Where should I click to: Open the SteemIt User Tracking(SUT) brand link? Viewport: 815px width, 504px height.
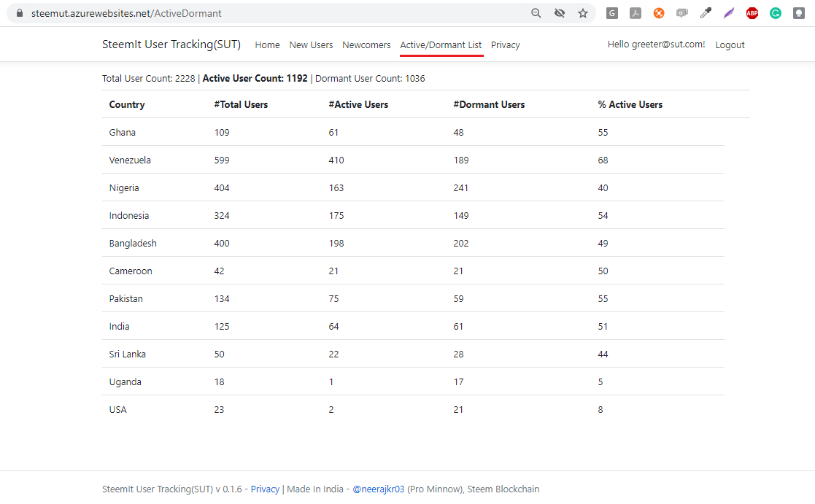click(171, 44)
